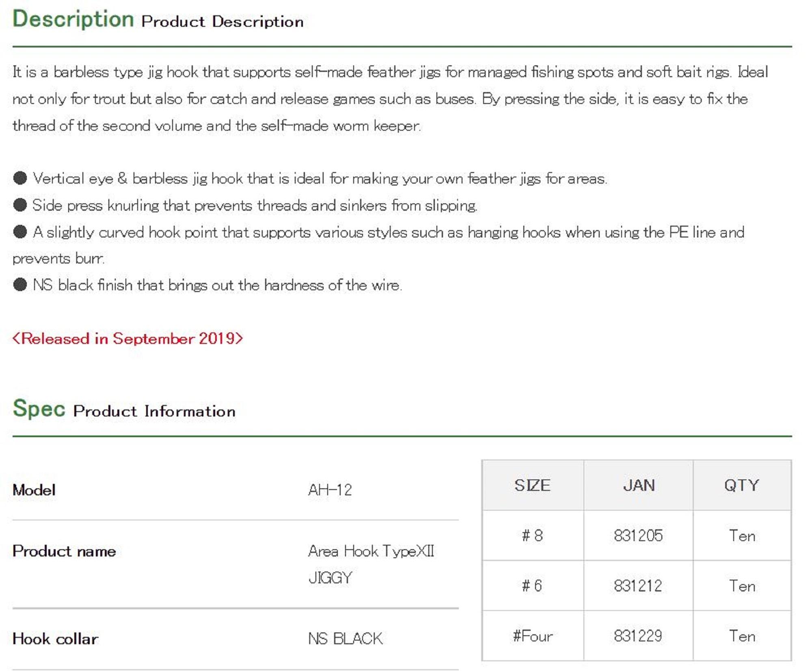
Task: Click the Vertical eye bullet point text
Action: point(320,179)
